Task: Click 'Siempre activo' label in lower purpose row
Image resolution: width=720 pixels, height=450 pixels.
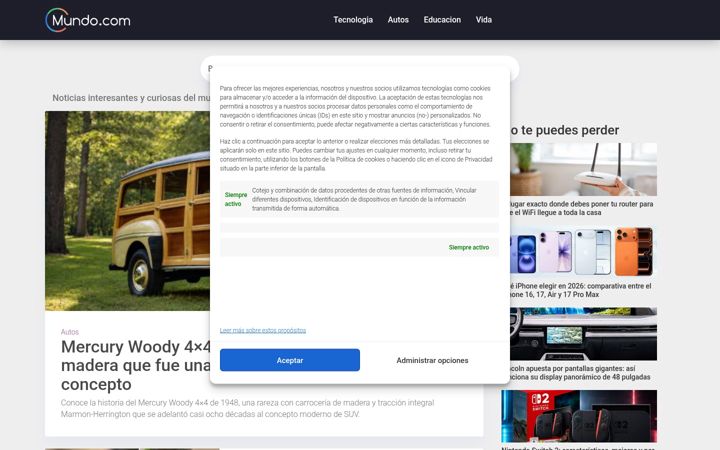Action: [468, 247]
